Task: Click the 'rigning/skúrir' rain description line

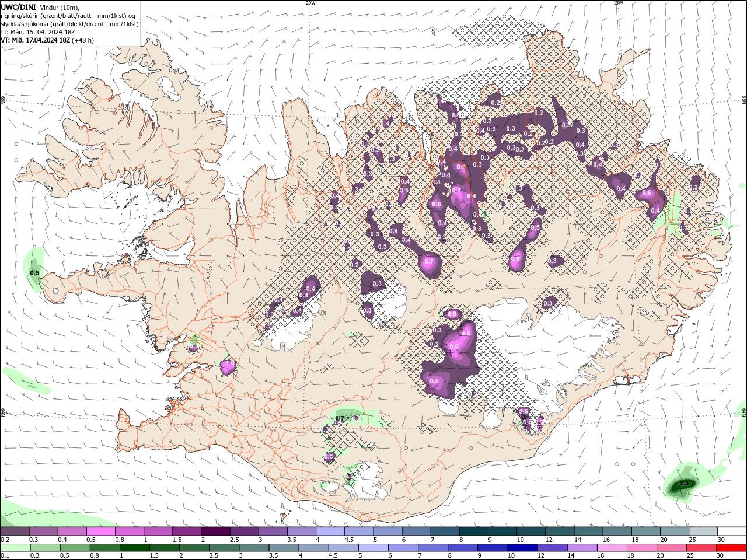Action: 68,16
